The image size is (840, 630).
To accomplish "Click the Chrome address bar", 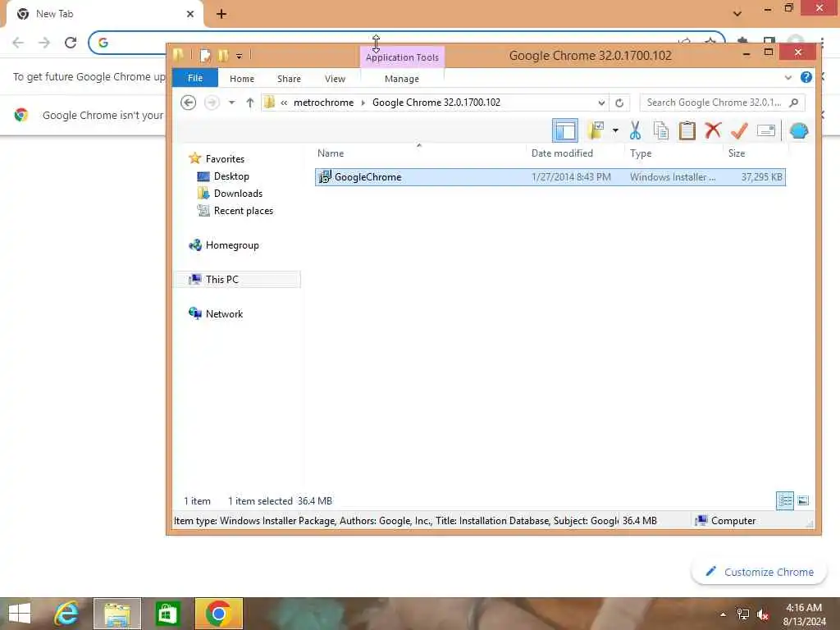I will click(x=407, y=43).
